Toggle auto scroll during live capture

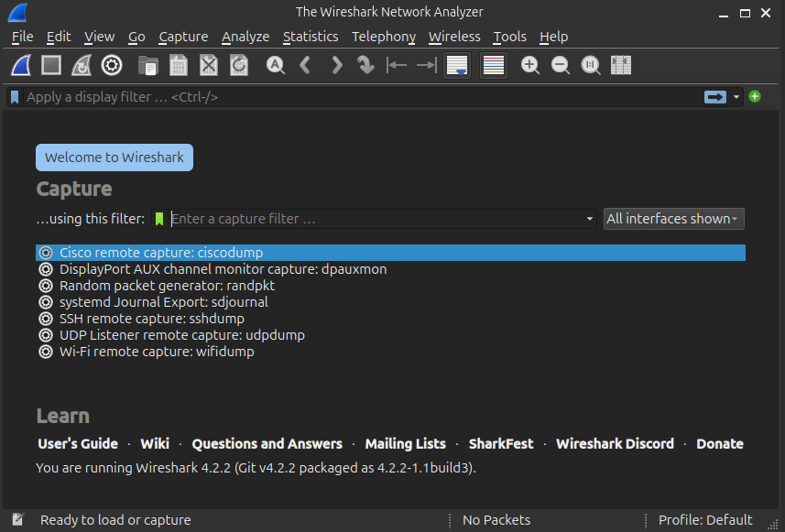click(x=457, y=65)
